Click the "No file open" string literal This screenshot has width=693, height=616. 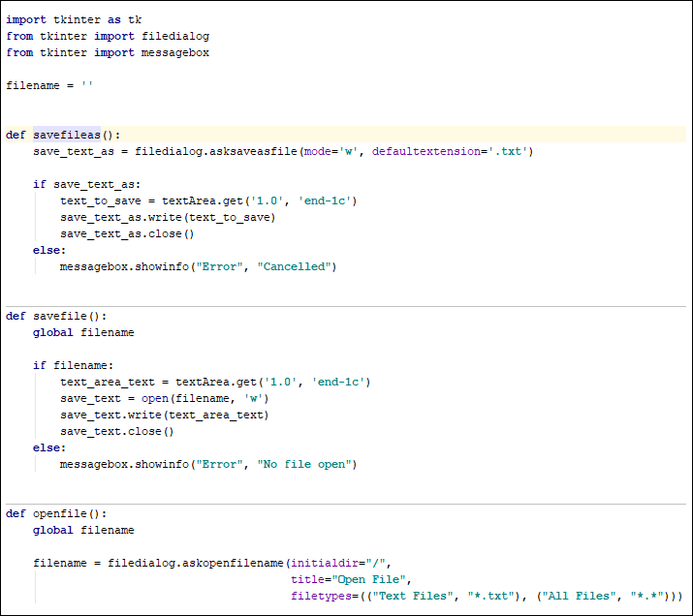coord(304,465)
